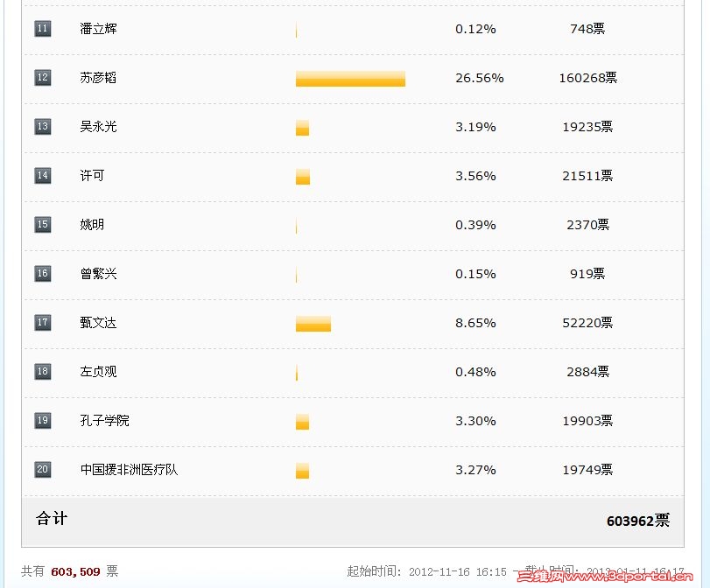Click candidate name 姚明
Viewport: 710px width, 588px height.
(x=92, y=225)
